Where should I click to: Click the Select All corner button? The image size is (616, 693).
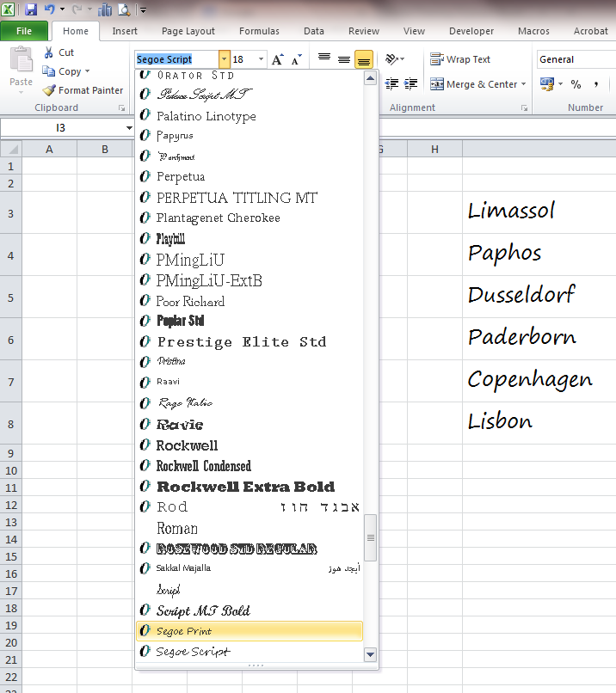(x=11, y=149)
